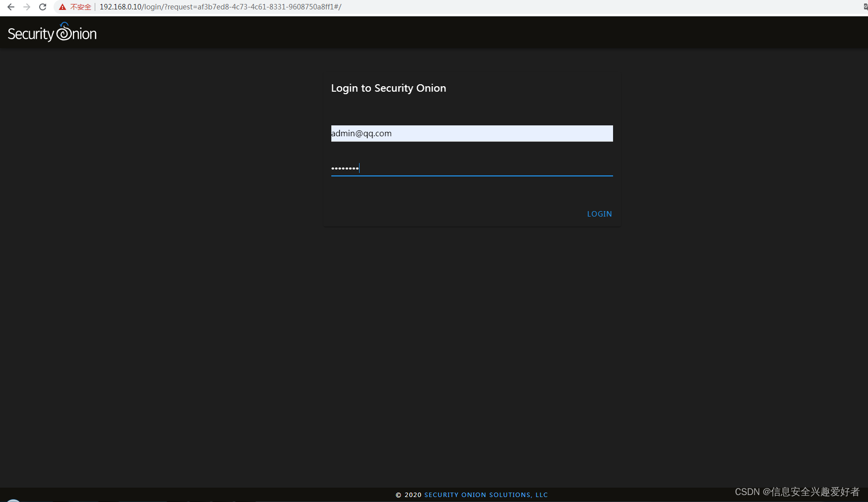868x502 pixels.
Task: Click the '© 2020' footer text
Action: pyautogui.click(x=408, y=495)
